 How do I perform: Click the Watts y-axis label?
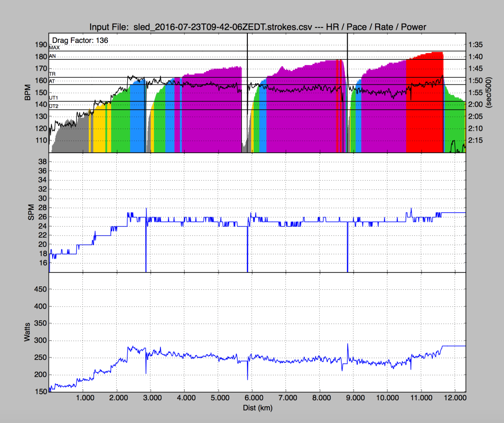click(x=27, y=332)
